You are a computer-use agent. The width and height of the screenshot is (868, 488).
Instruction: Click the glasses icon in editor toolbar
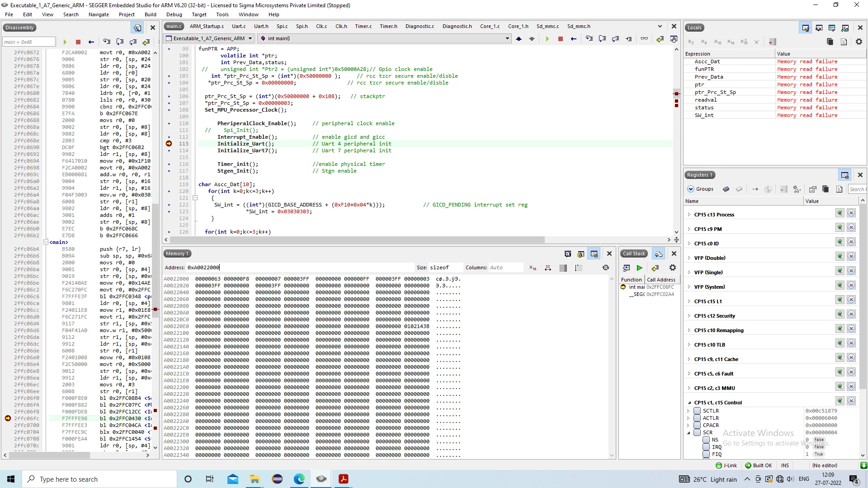(x=644, y=39)
